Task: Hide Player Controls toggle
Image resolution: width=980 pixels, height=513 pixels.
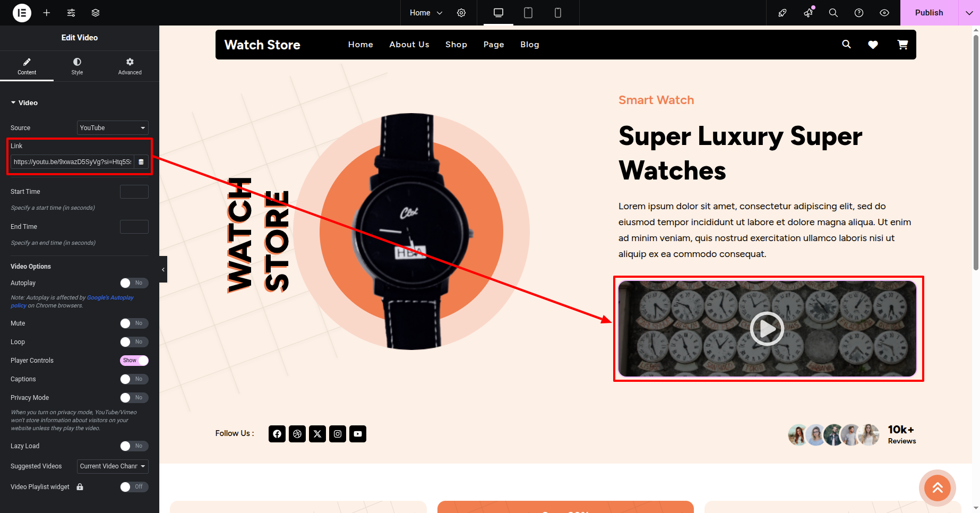Action: (134, 361)
